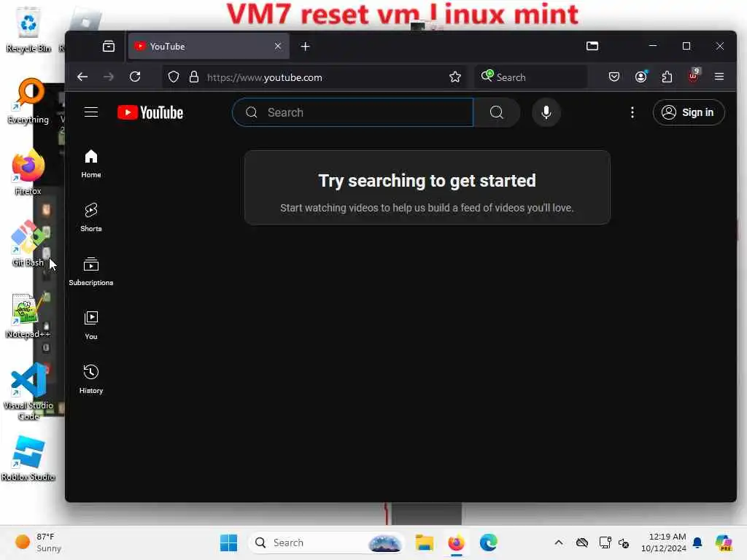Select the YouTube browser tab

(209, 46)
